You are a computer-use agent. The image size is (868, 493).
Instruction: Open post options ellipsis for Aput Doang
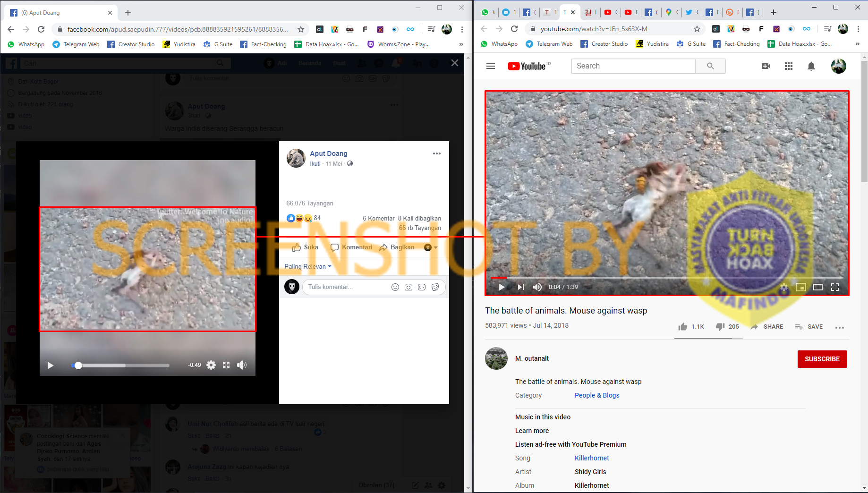(437, 153)
